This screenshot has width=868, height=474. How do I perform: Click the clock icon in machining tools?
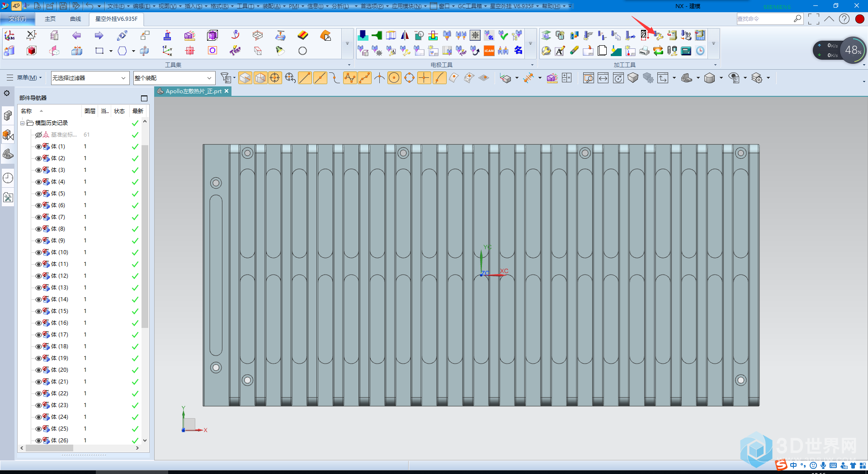[700, 51]
